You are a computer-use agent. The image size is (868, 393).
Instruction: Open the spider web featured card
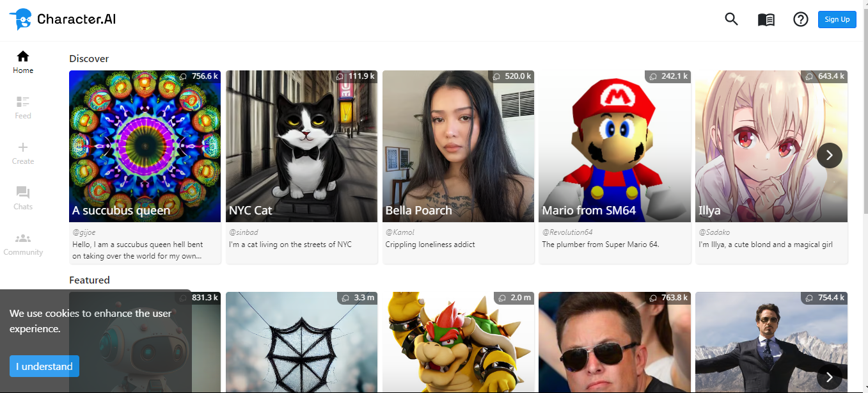pyautogui.click(x=301, y=342)
